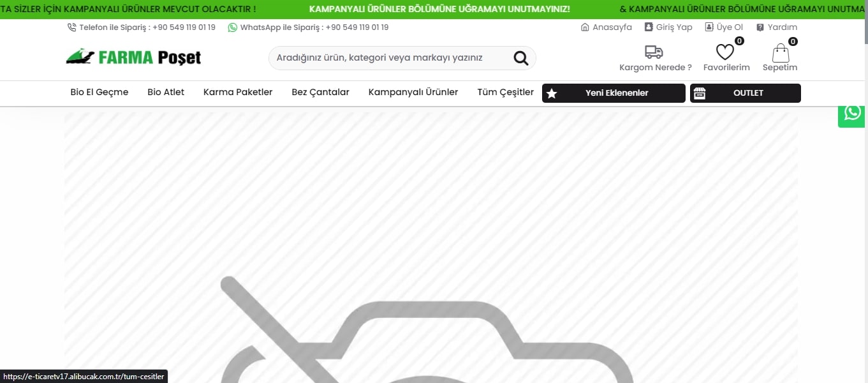Go to Anasayfa link
Viewport: 868px width, 383px height.
coord(612,27)
